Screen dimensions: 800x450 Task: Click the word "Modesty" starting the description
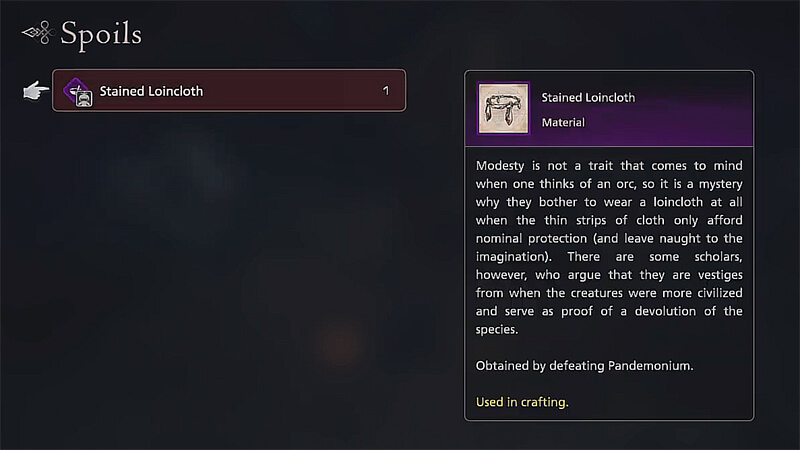pos(502,166)
